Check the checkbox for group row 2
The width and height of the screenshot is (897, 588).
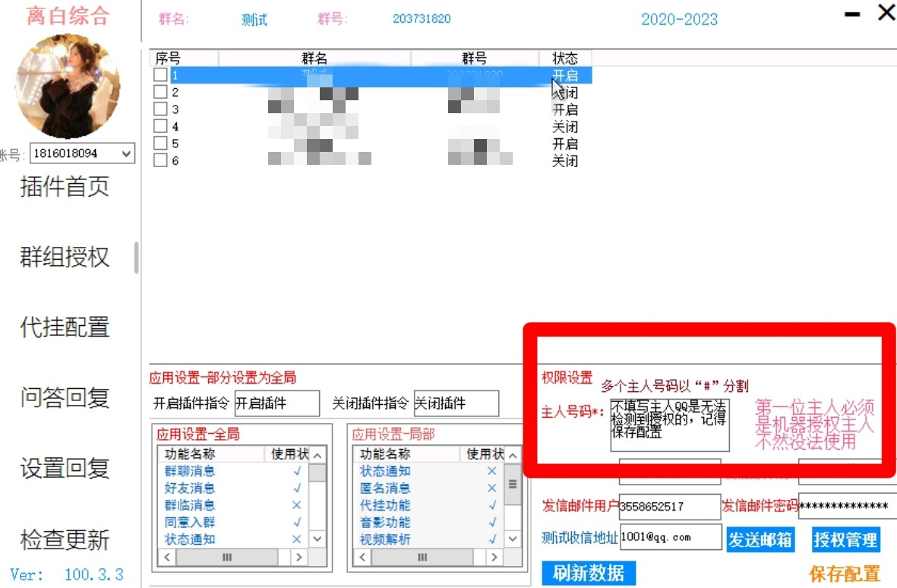tap(160, 90)
